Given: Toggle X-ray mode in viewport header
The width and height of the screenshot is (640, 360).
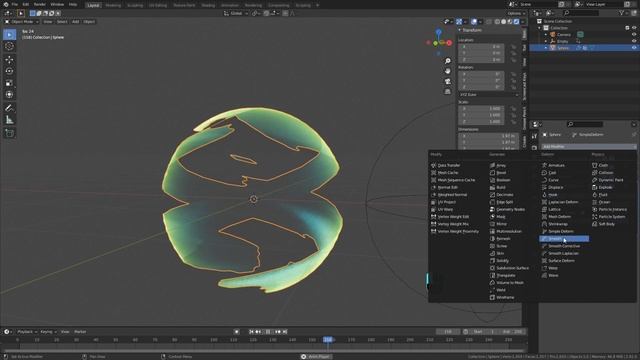Looking at the screenshot, I should click(489, 22).
